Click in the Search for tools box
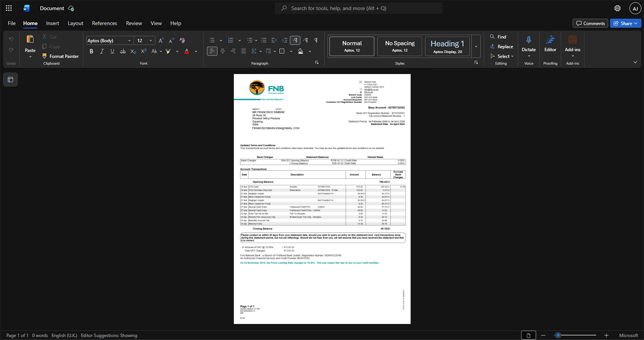644x340 pixels. (358, 8)
